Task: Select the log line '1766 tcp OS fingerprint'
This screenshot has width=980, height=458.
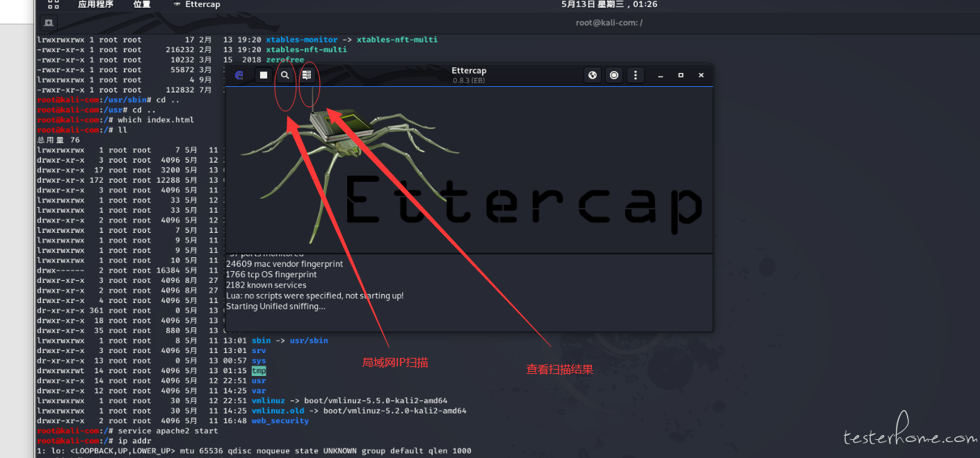Action: pyautogui.click(x=272, y=275)
